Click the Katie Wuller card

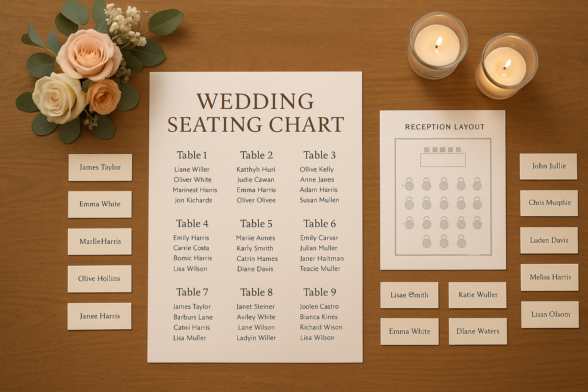tap(477, 295)
